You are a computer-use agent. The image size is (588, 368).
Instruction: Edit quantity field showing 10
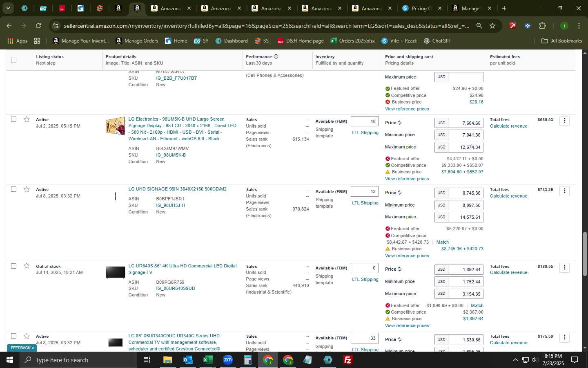[365, 121]
